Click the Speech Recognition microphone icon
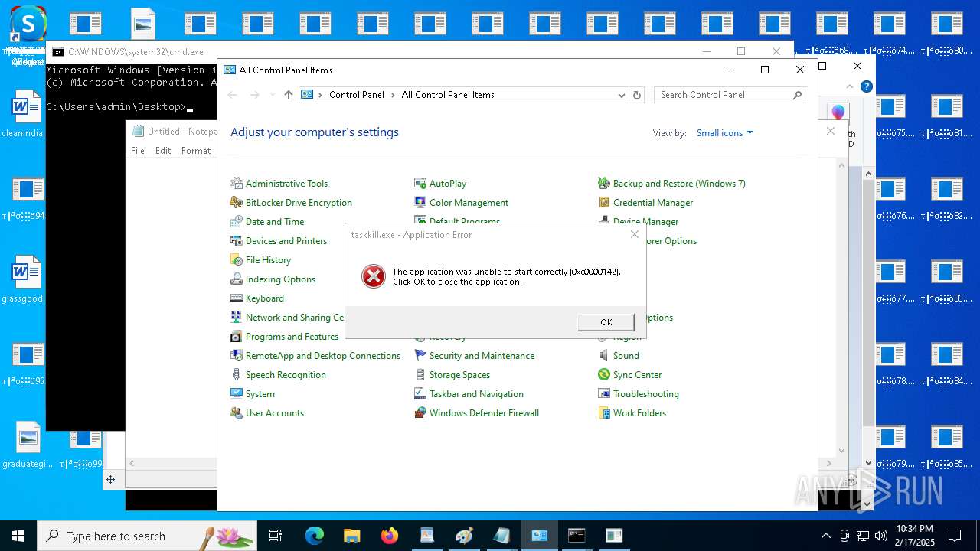 [x=237, y=375]
